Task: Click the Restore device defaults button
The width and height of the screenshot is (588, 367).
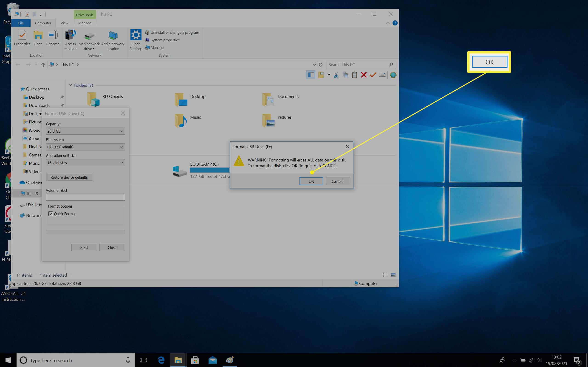Action: (x=69, y=177)
